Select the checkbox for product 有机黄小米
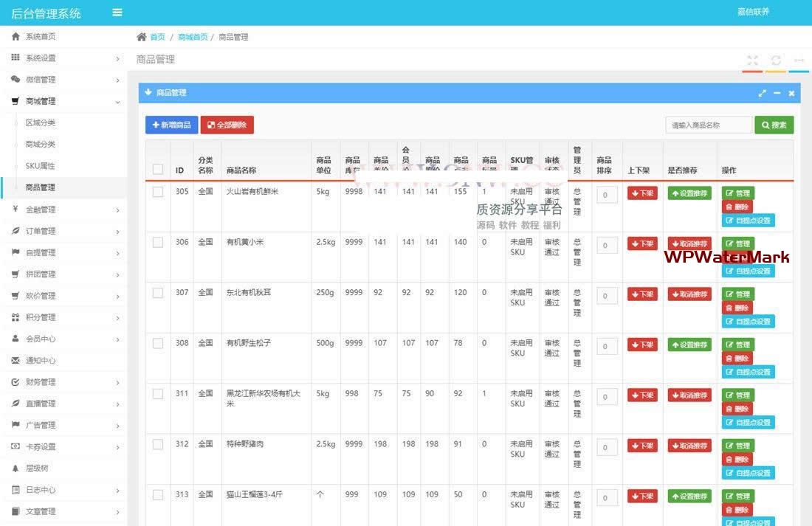Image resolution: width=812 pixels, height=526 pixels. (x=158, y=242)
